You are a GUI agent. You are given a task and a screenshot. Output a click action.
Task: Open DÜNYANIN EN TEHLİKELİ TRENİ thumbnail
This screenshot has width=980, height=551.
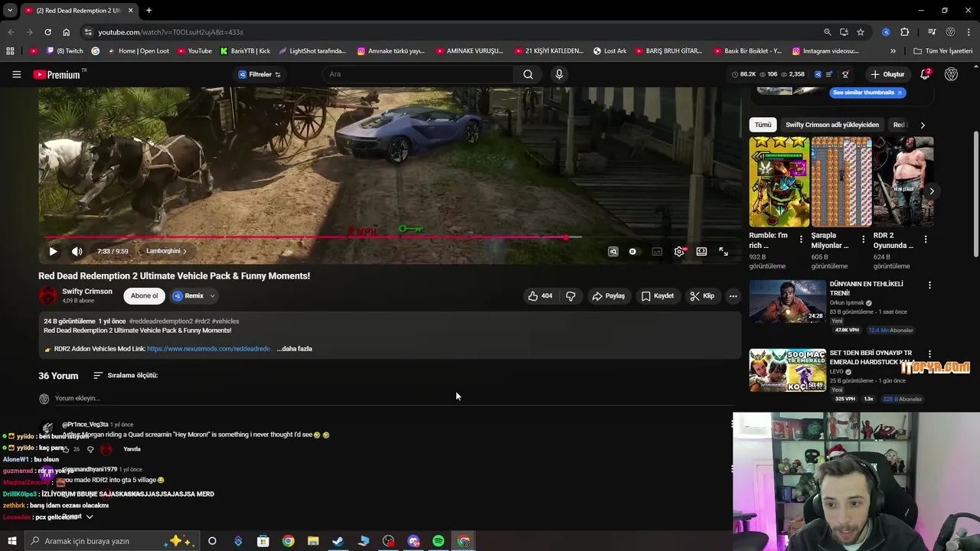787,301
